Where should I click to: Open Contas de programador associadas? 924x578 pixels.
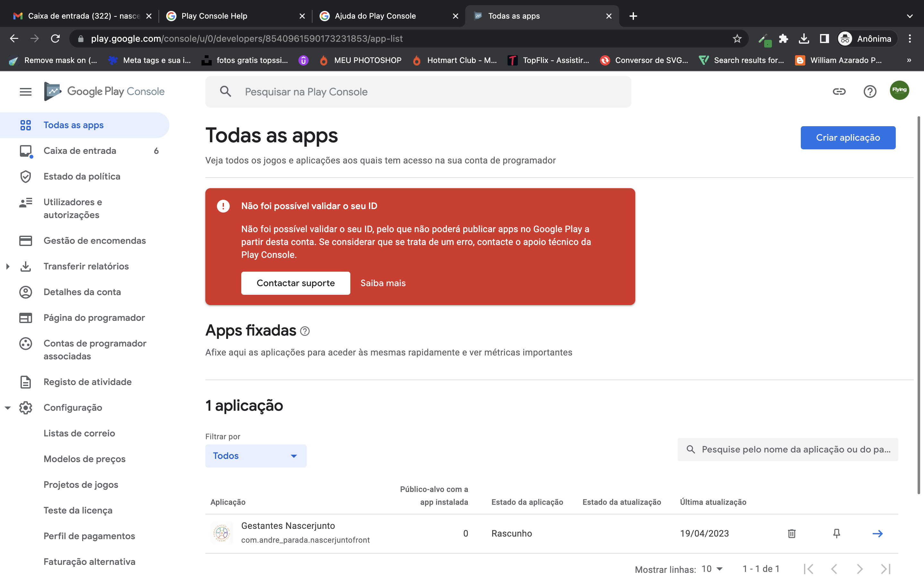[84, 350]
